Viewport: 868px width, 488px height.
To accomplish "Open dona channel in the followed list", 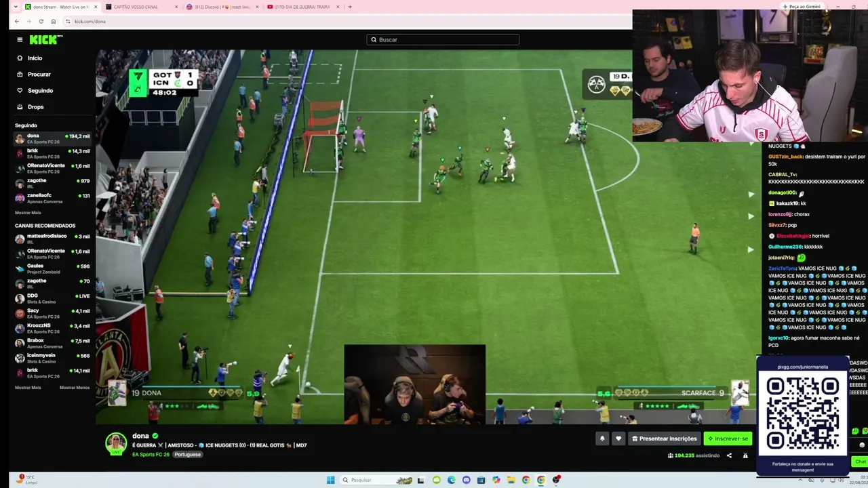I will pos(53,138).
